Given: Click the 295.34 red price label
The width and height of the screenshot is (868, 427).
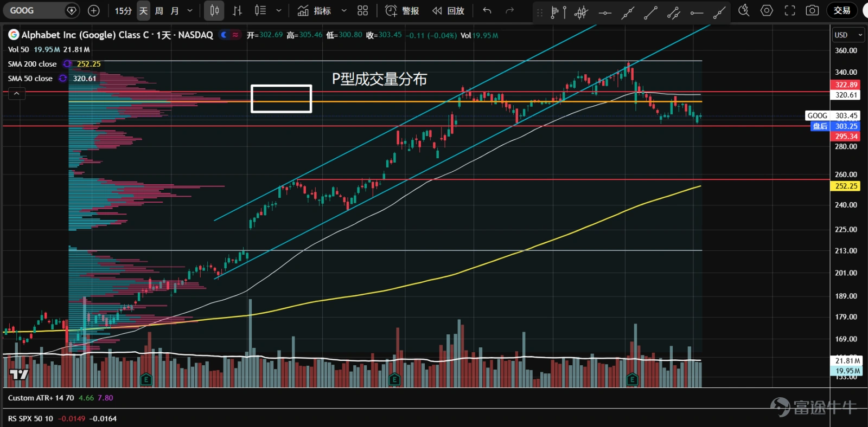Looking at the screenshot, I should pos(846,136).
